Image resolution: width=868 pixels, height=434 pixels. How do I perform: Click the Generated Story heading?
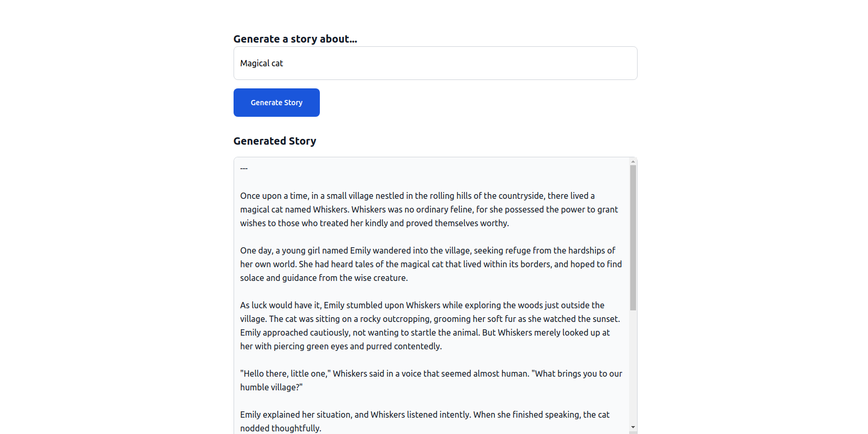(275, 140)
